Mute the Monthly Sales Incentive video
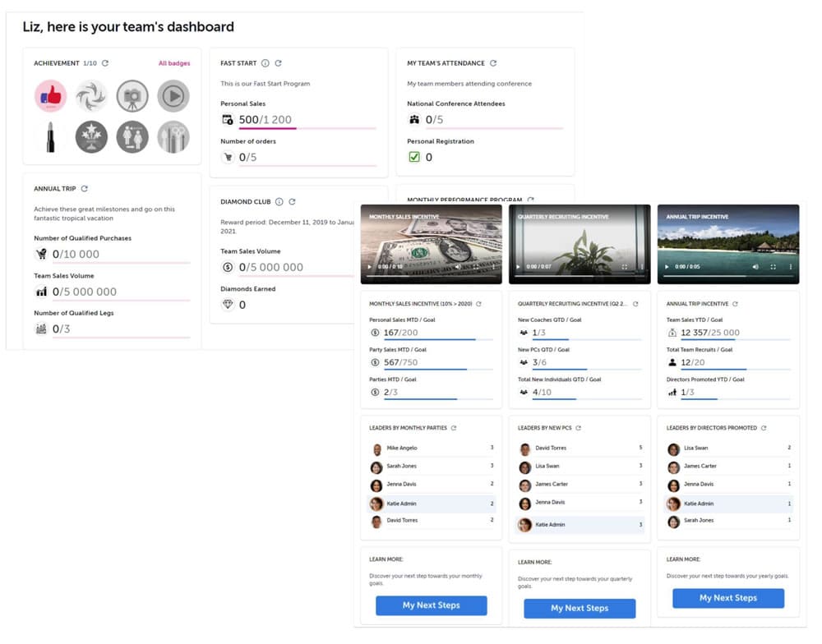The image size is (822, 644). click(458, 267)
